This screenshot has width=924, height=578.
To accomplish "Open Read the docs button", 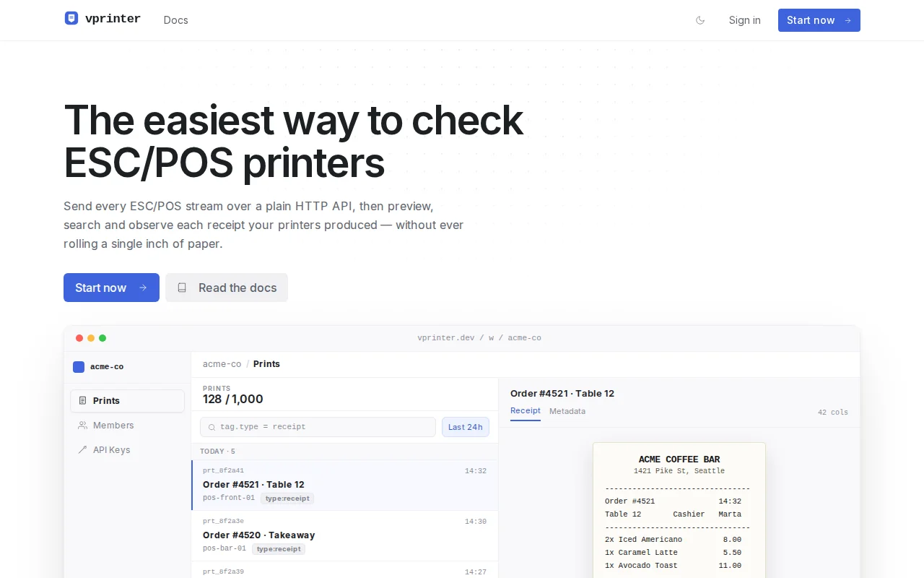I will pyautogui.click(x=227, y=288).
